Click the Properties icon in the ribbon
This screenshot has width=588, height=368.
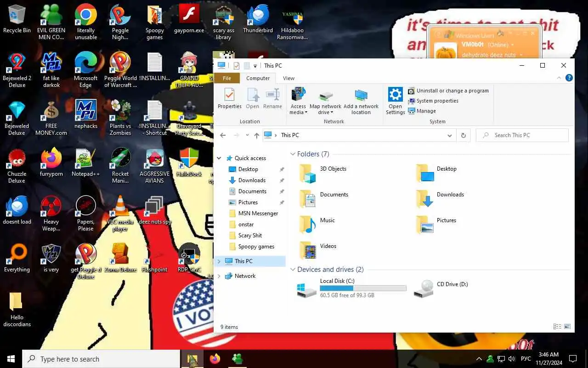[x=230, y=98]
